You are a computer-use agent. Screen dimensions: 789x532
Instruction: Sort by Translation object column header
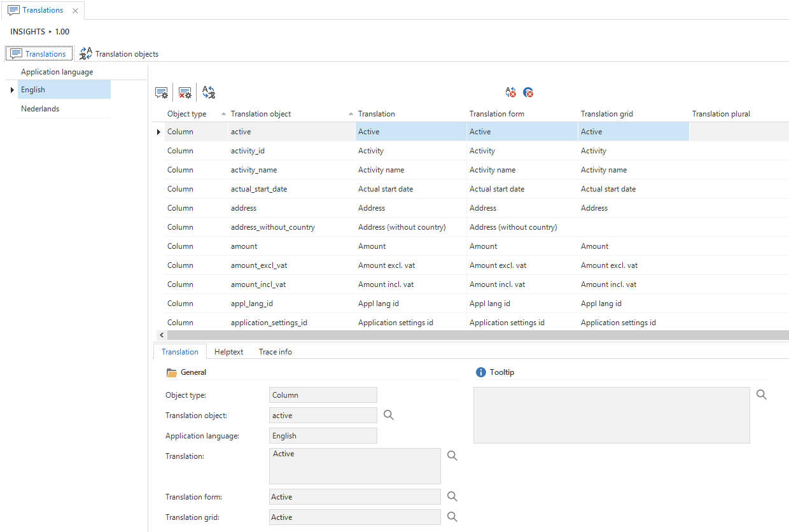click(261, 114)
